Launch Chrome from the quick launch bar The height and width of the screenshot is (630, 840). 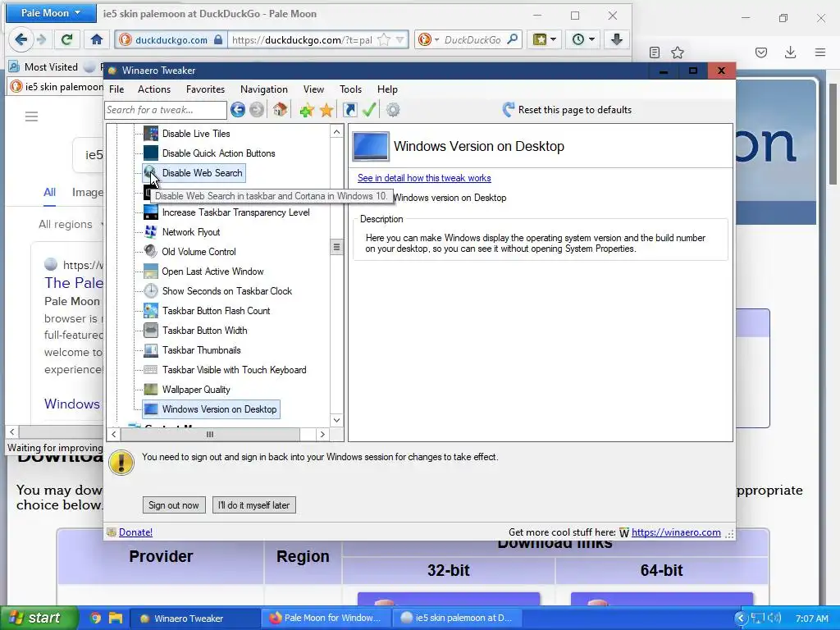pyautogui.click(x=96, y=618)
